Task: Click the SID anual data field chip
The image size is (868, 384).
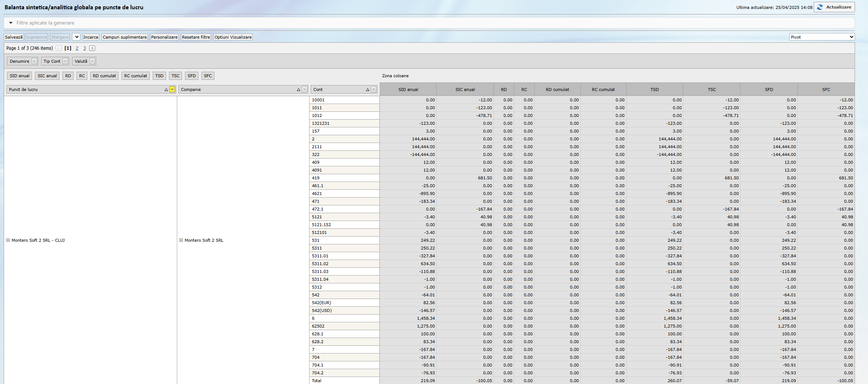Action: [x=19, y=76]
